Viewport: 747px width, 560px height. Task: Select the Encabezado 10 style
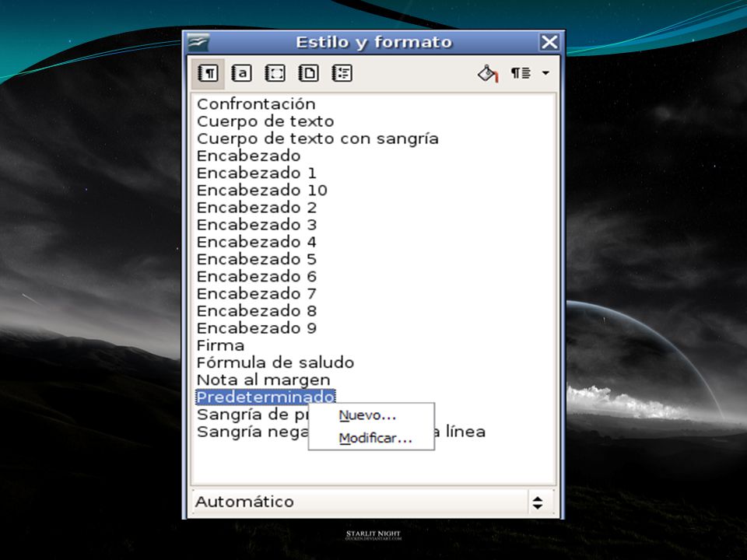point(261,190)
